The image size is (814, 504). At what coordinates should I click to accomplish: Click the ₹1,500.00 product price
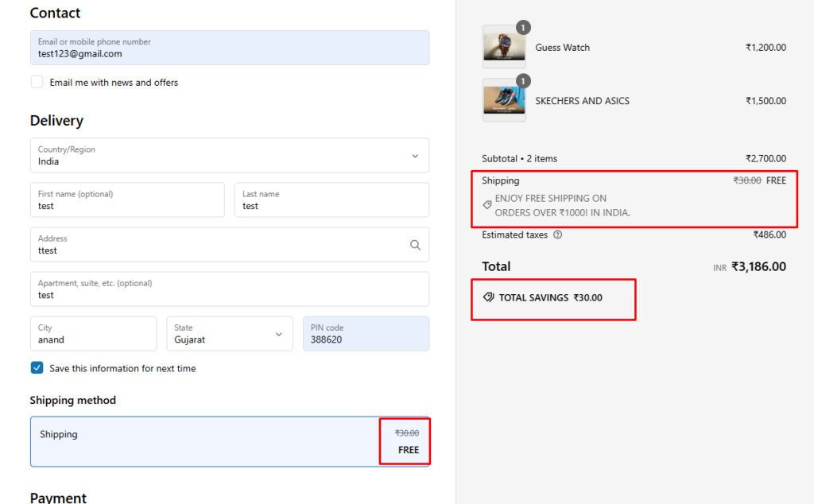coord(766,101)
